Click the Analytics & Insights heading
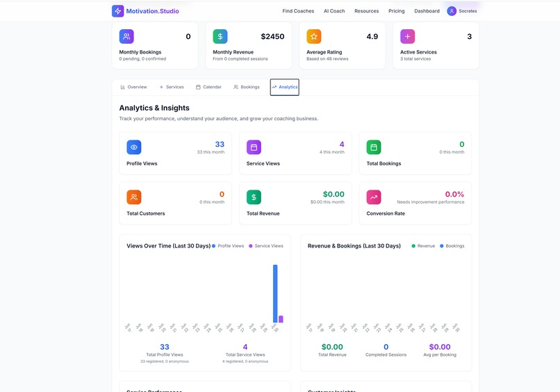The height and width of the screenshot is (392, 560). (154, 108)
